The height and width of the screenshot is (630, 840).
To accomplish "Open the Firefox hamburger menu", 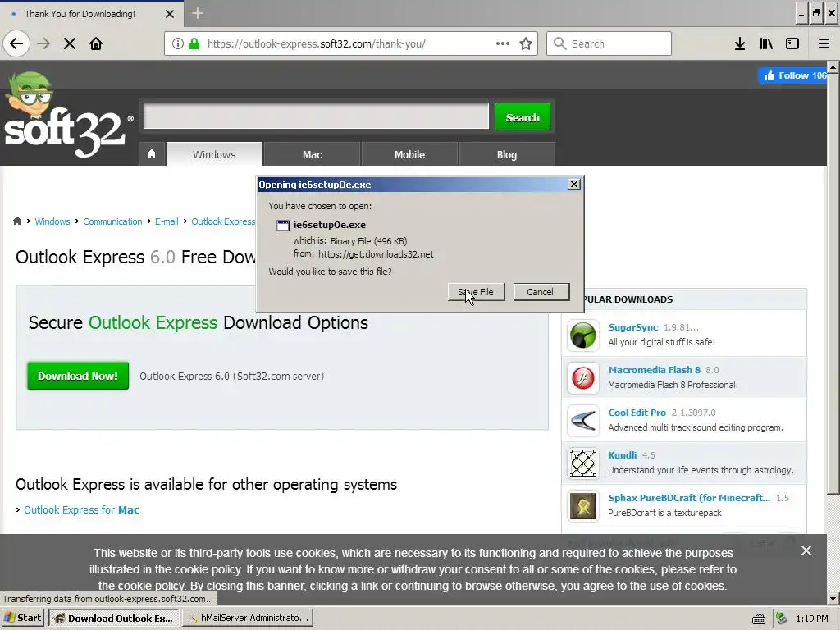I will [x=824, y=43].
